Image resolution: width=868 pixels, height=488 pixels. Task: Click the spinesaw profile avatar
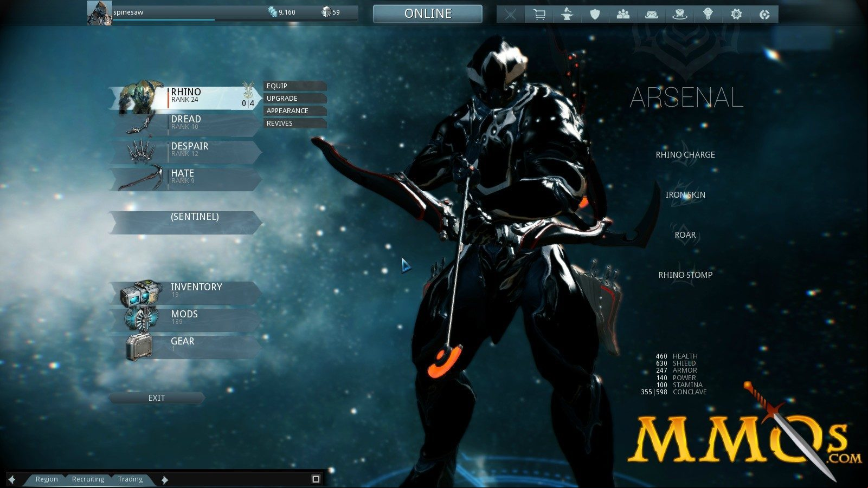tap(100, 13)
